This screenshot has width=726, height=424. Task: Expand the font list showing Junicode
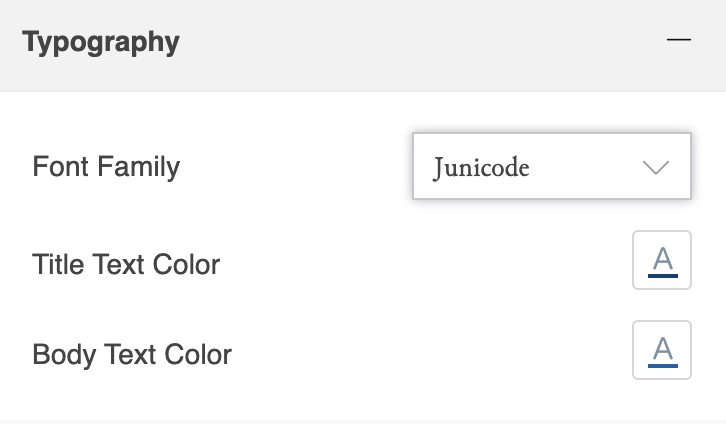(x=551, y=166)
